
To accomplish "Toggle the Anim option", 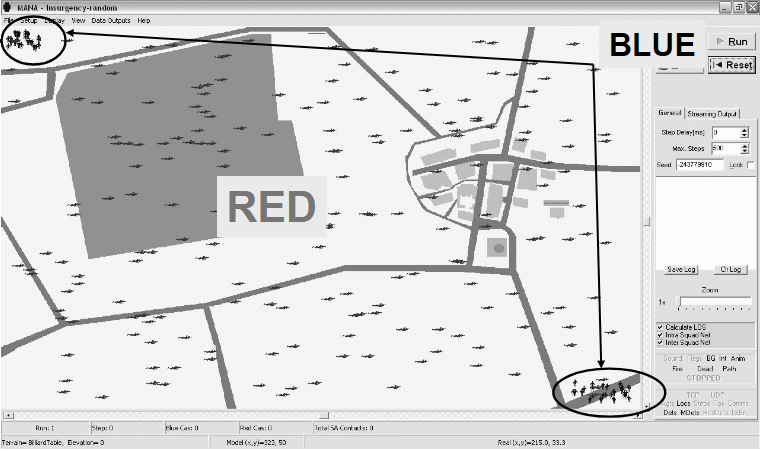I will click(x=738, y=358).
